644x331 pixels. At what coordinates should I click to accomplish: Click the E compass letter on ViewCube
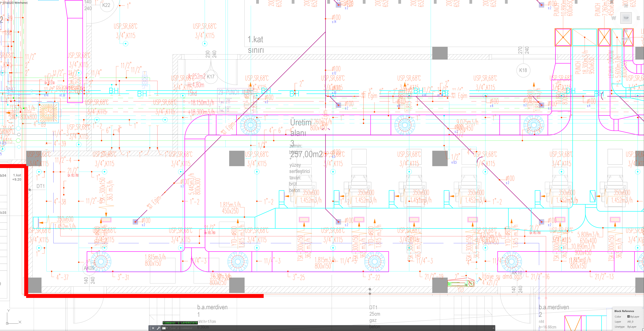pyautogui.click(x=638, y=18)
